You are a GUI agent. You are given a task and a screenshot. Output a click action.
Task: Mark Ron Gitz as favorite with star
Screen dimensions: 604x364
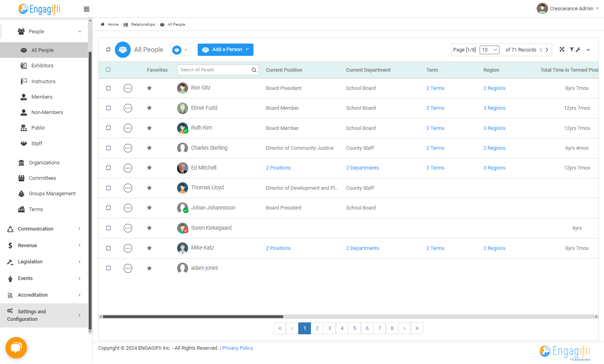[149, 88]
